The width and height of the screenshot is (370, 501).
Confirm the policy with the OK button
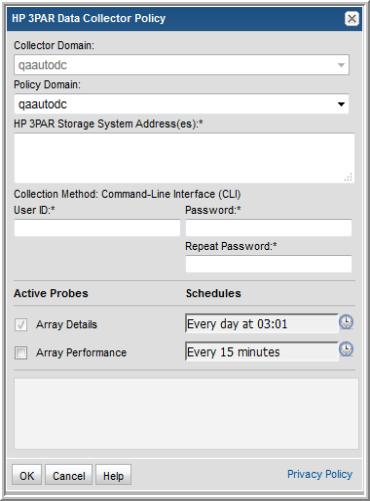click(x=27, y=475)
